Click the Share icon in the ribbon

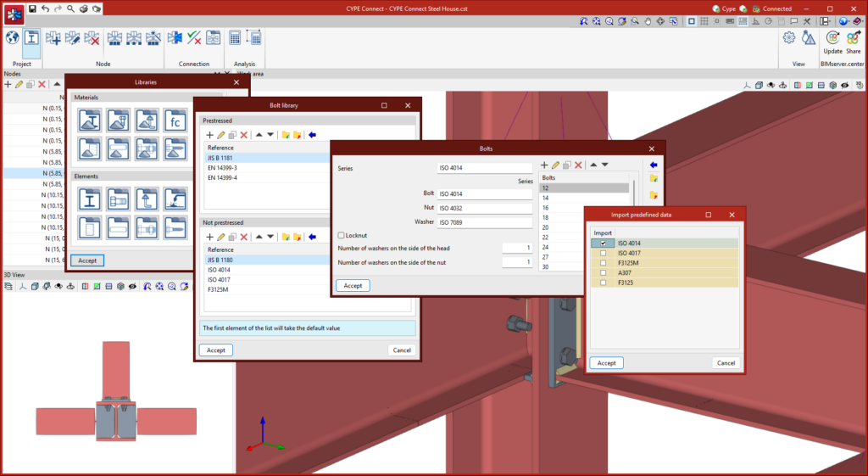(x=853, y=38)
